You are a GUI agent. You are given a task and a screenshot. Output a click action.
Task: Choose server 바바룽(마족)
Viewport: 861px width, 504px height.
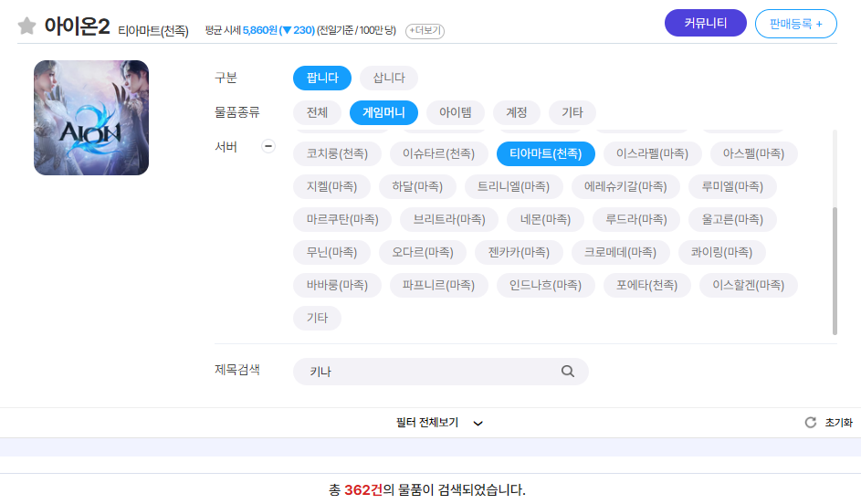coord(337,286)
